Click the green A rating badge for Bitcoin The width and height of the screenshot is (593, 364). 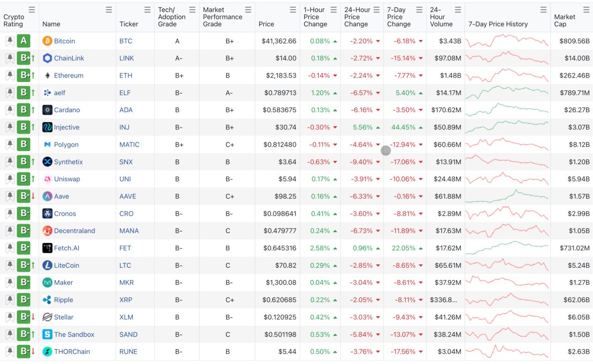(24, 41)
